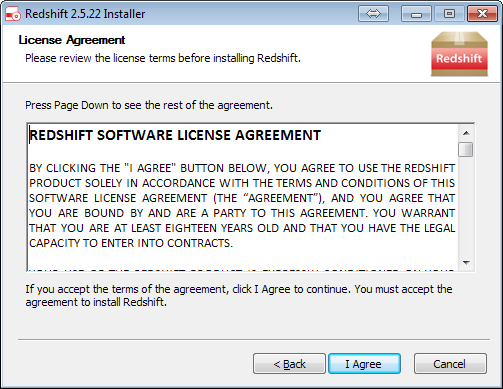Viewport: 503px width, 389px height.
Task: Minimize the Redshift installer window
Action: [x=416, y=14]
